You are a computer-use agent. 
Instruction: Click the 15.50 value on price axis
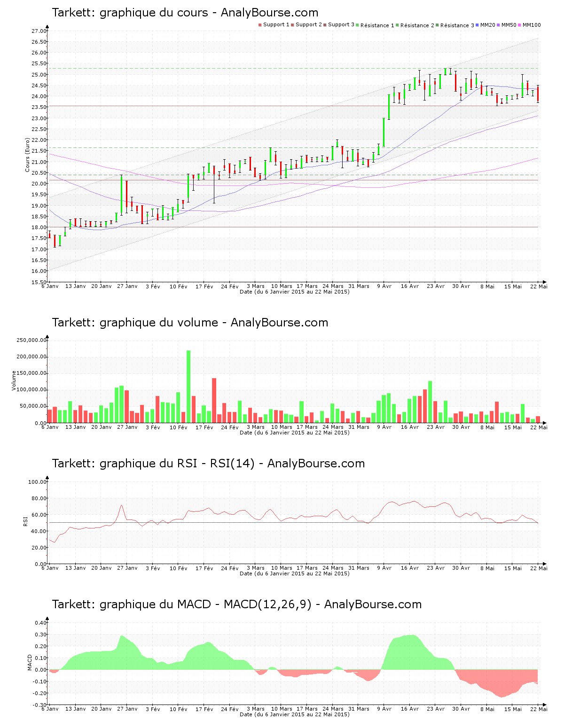coord(39,282)
